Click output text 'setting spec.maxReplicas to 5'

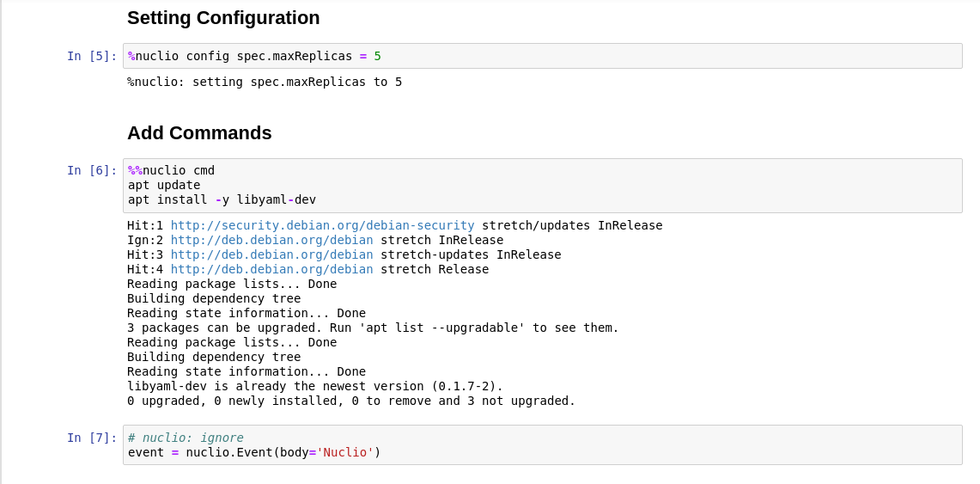297,82
